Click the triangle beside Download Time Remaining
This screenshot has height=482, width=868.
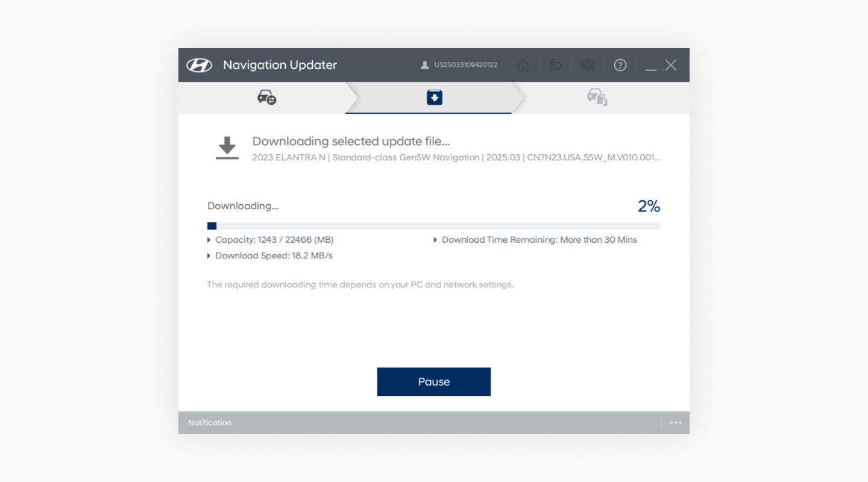tap(436, 240)
